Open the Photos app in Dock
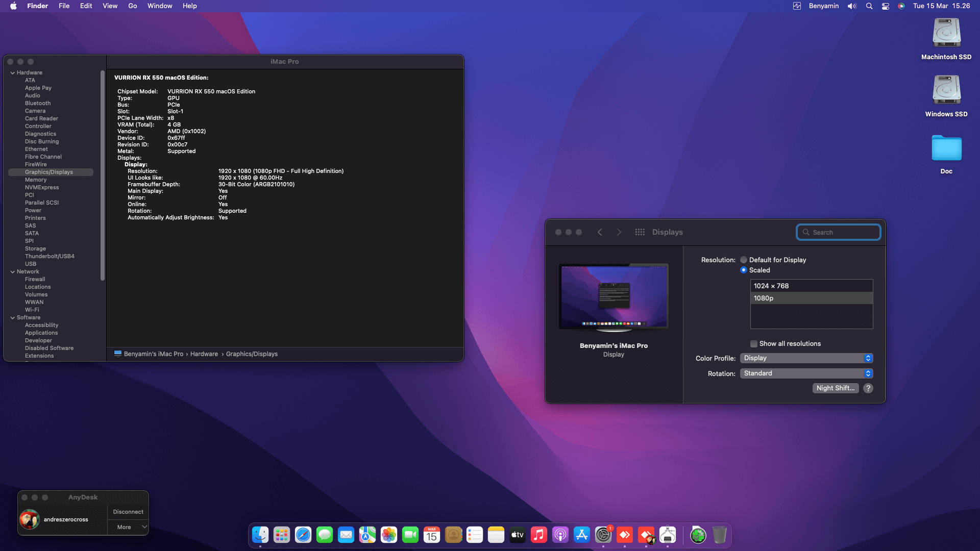Viewport: 980px width, 551px height. tap(389, 535)
